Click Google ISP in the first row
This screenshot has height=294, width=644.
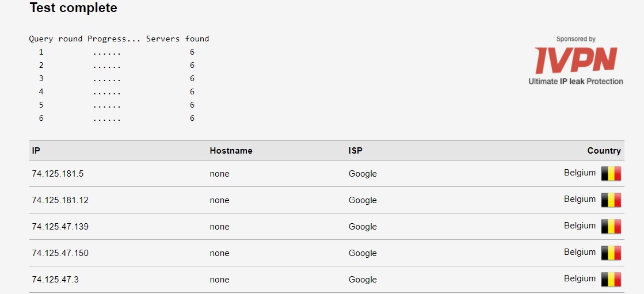[363, 174]
